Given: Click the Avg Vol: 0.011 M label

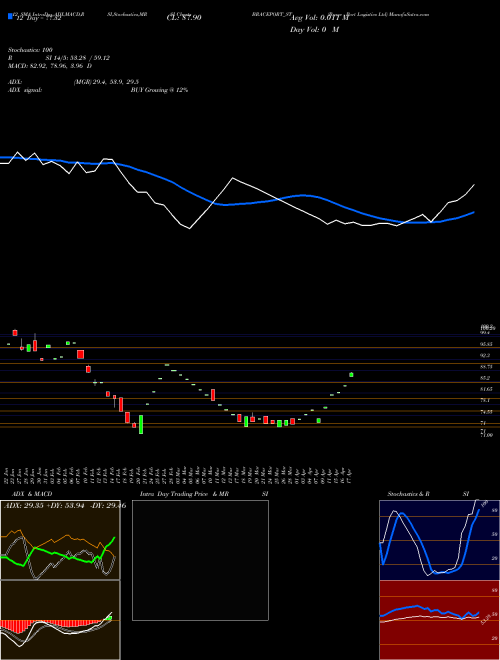Looking at the screenshot, I should (x=319, y=18).
